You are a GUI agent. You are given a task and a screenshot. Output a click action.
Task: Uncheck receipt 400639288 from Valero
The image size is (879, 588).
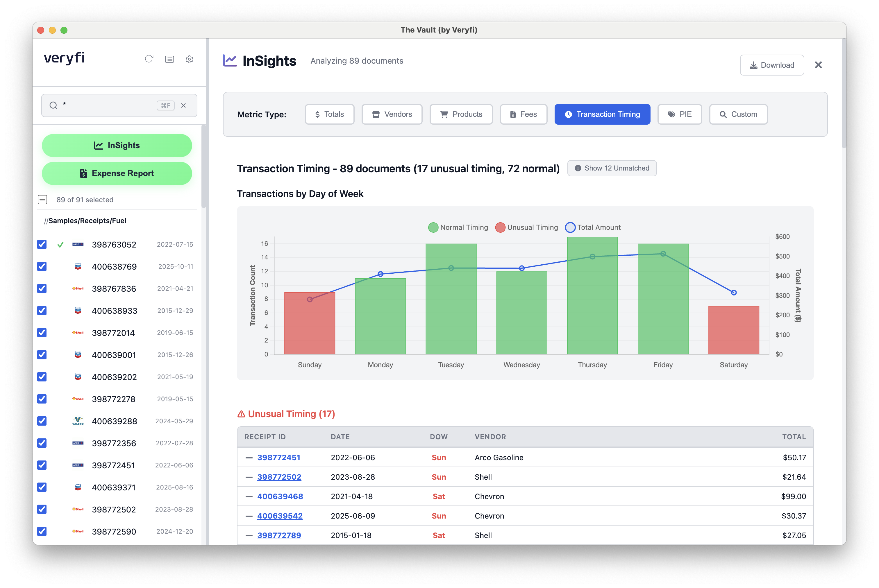click(42, 421)
